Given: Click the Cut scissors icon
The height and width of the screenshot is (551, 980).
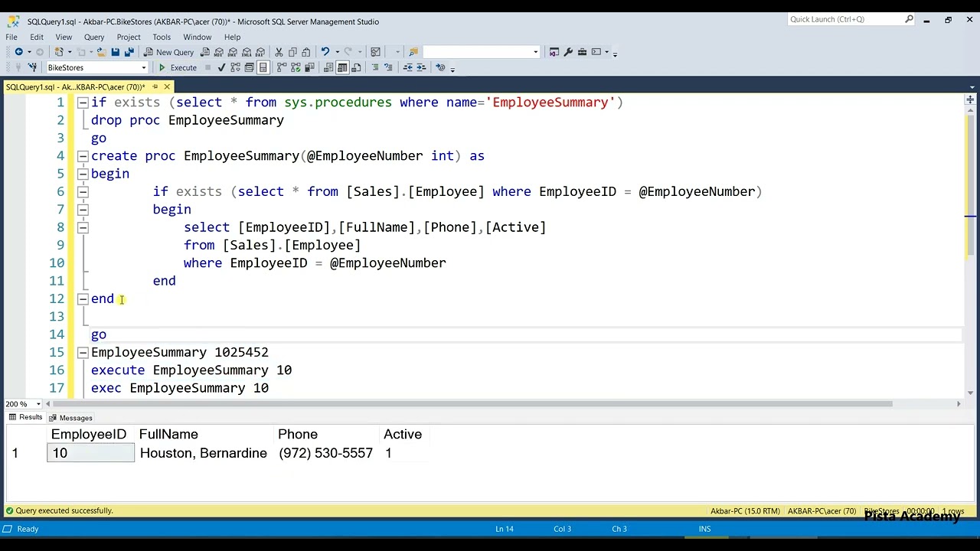Looking at the screenshot, I should coord(279,52).
